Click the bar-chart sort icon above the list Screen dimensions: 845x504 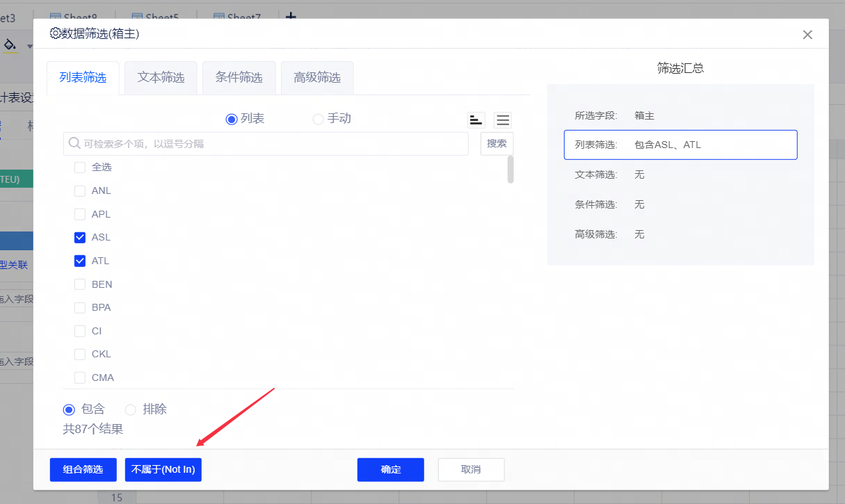476,120
